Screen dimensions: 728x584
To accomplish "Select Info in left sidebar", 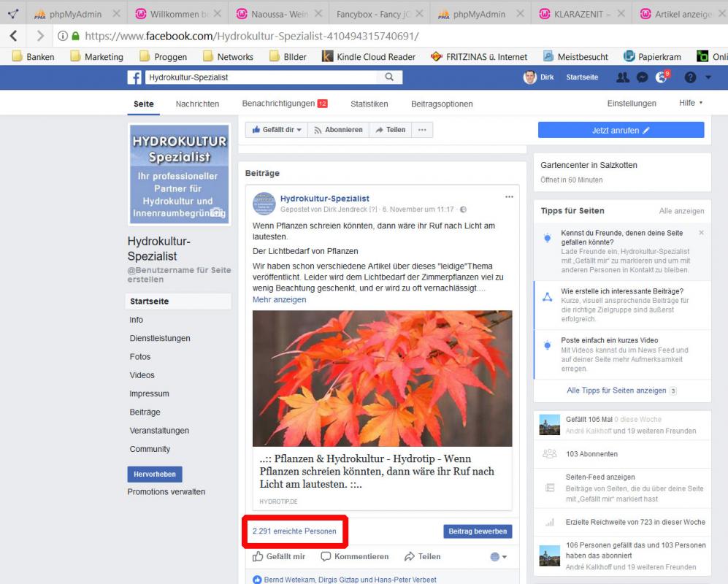I will [136, 320].
